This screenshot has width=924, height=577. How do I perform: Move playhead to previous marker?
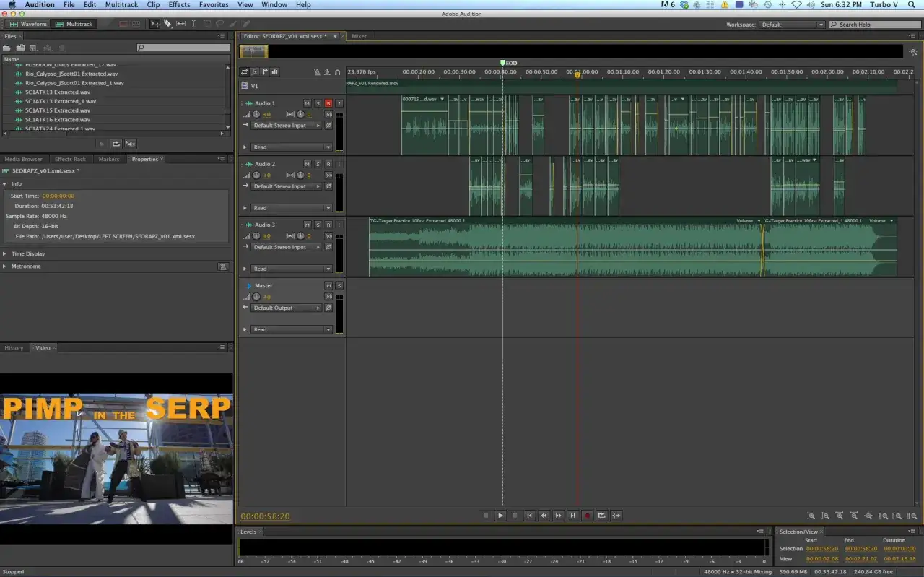point(529,516)
